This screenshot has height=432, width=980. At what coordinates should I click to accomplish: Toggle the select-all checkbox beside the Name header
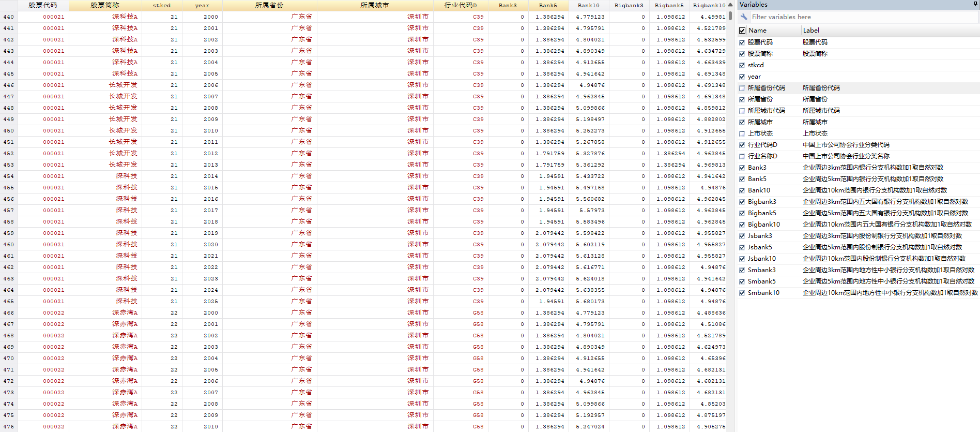click(742, 31)
